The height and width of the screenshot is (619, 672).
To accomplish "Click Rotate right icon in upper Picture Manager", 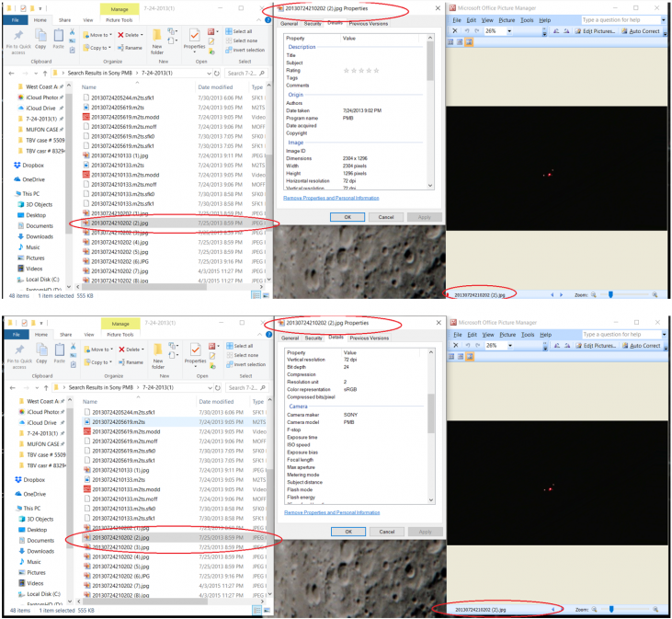I will click(566, 31).
